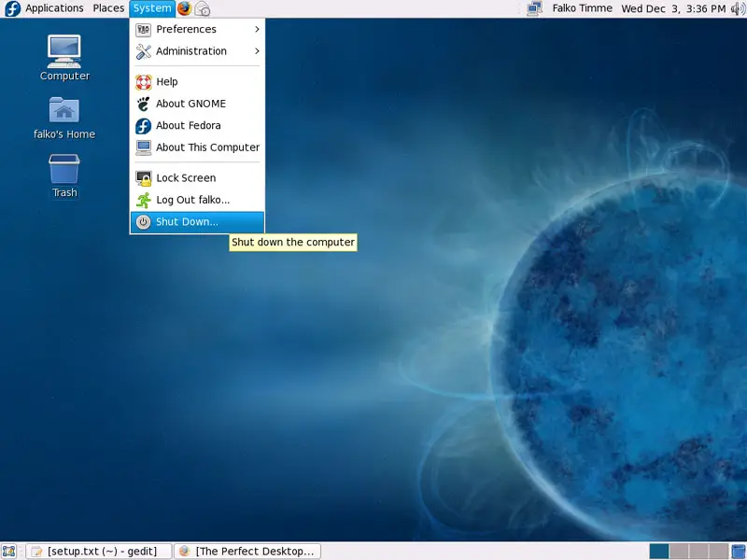Viewport: 747px width, 560px height.
Task: Switch to The Perfect Desktop window
Action: pos(247,552)
